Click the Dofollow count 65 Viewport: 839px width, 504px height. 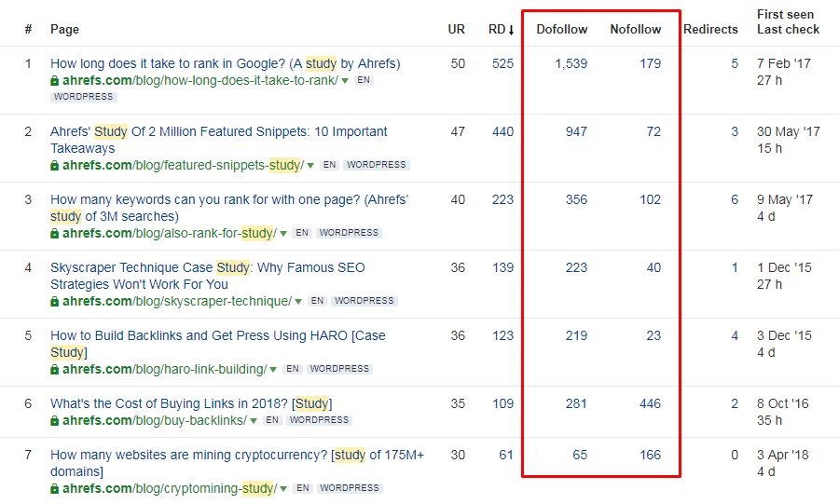click(580, 455)
